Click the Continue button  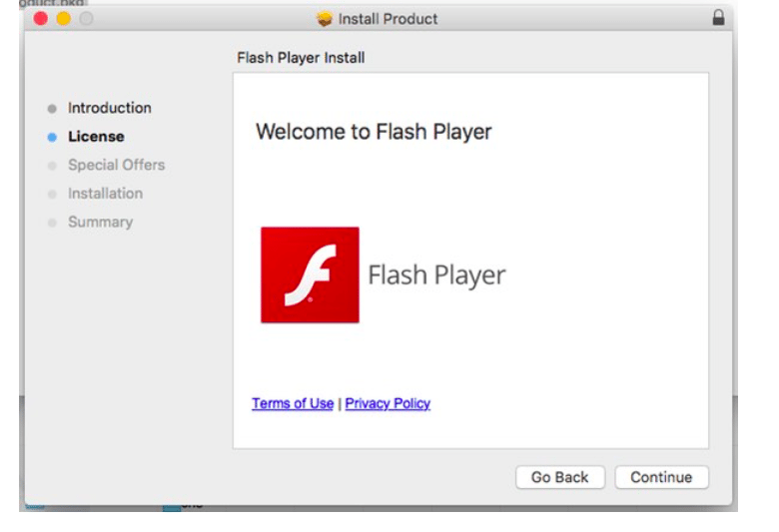coord(661,477)
